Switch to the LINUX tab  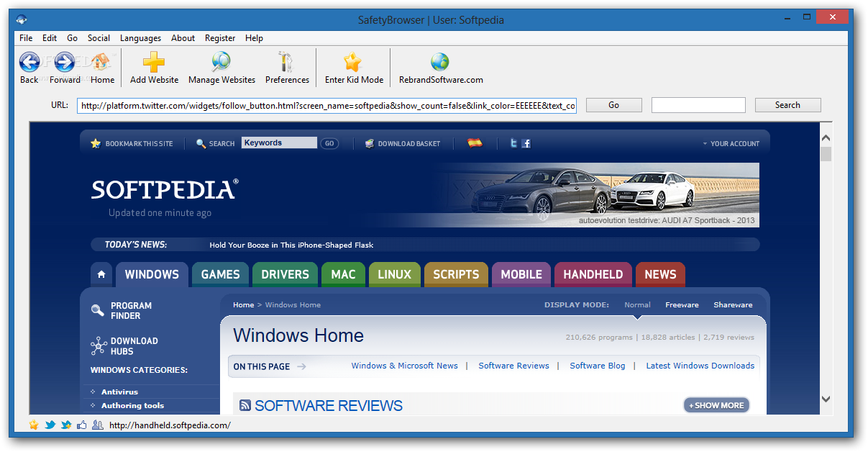[394, 274]
